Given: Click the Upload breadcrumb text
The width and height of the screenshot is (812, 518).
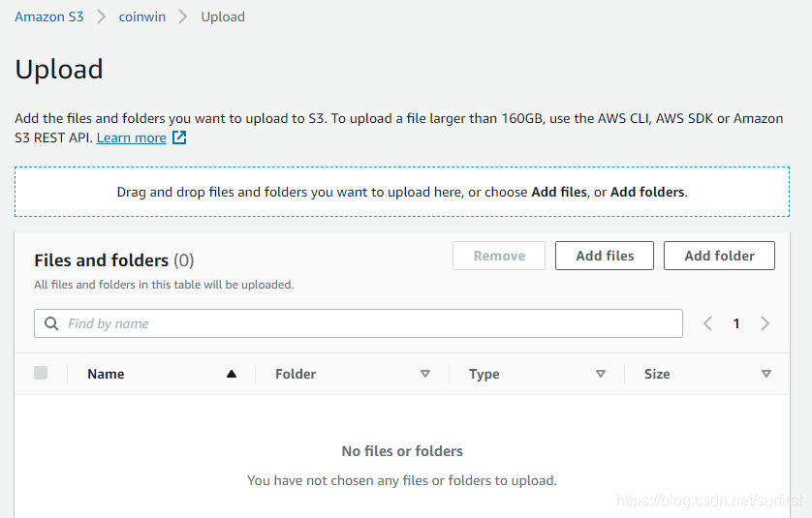Looking at the screenshot, I should tap(223, 17).
